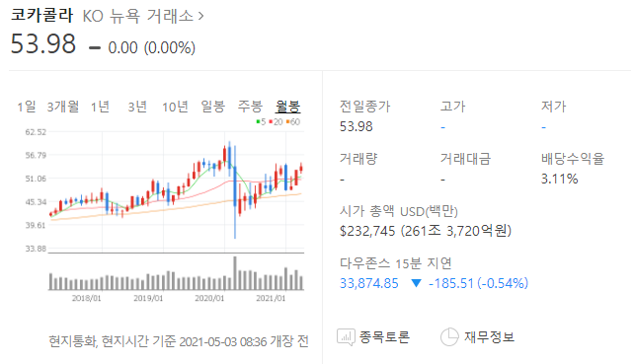Screen dimensions: 634x364
Task: Click the 39.61 price axis label
Action: tap(36, 225)
